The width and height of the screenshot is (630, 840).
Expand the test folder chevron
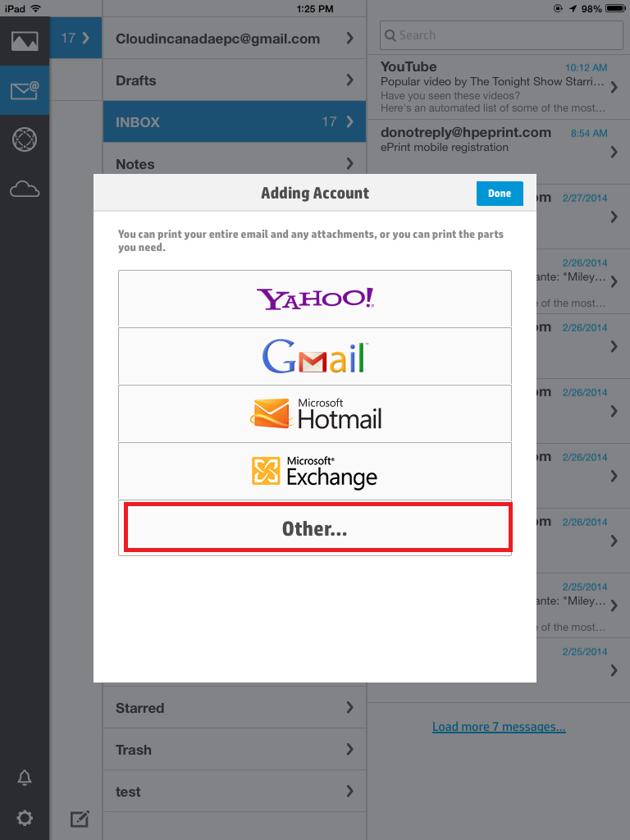click(x=349, y=792)
